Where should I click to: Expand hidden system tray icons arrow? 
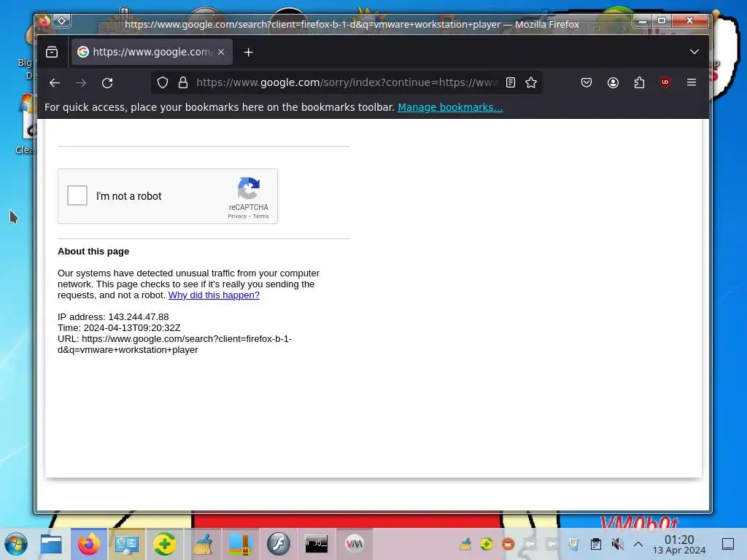(638, 544)
